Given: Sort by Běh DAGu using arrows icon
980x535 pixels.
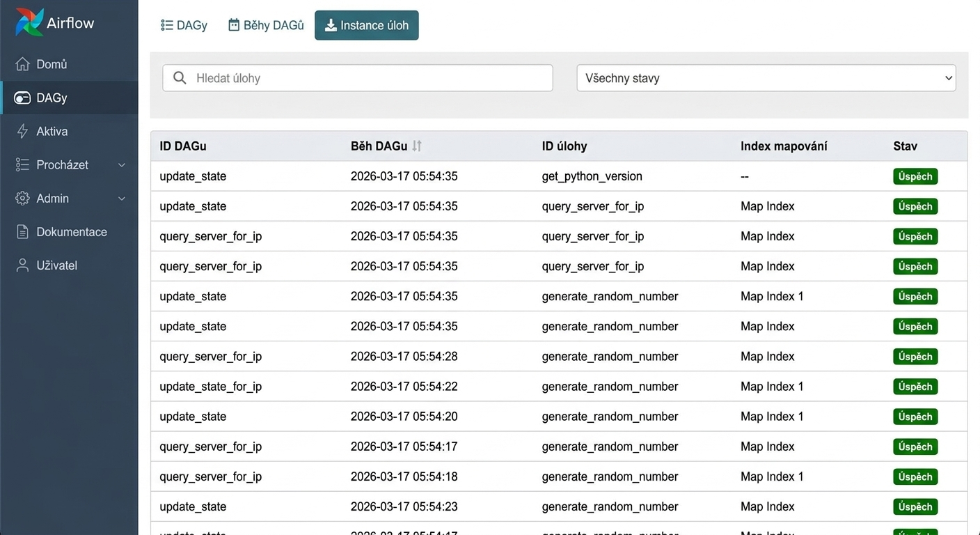Looking at the screenshot, I should [x=417, y=146].
